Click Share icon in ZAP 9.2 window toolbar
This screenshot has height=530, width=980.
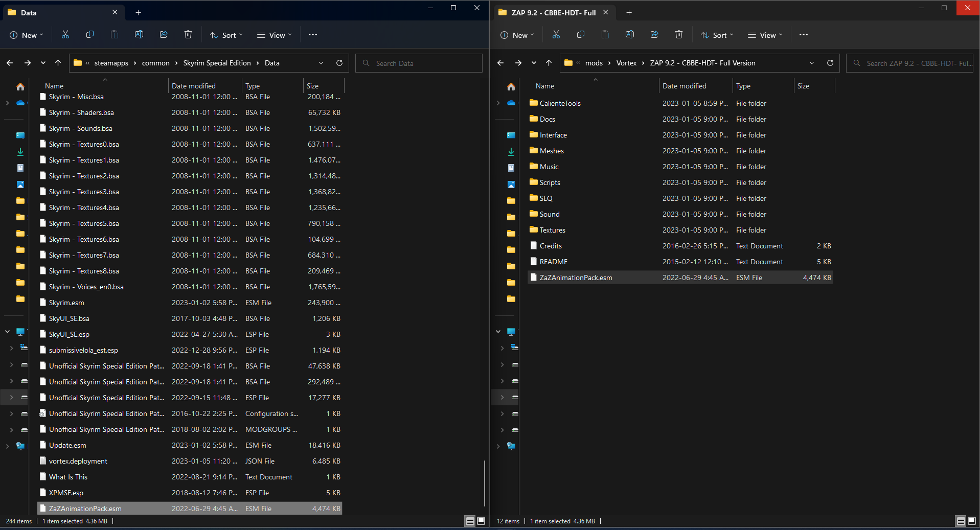(654, 35)
